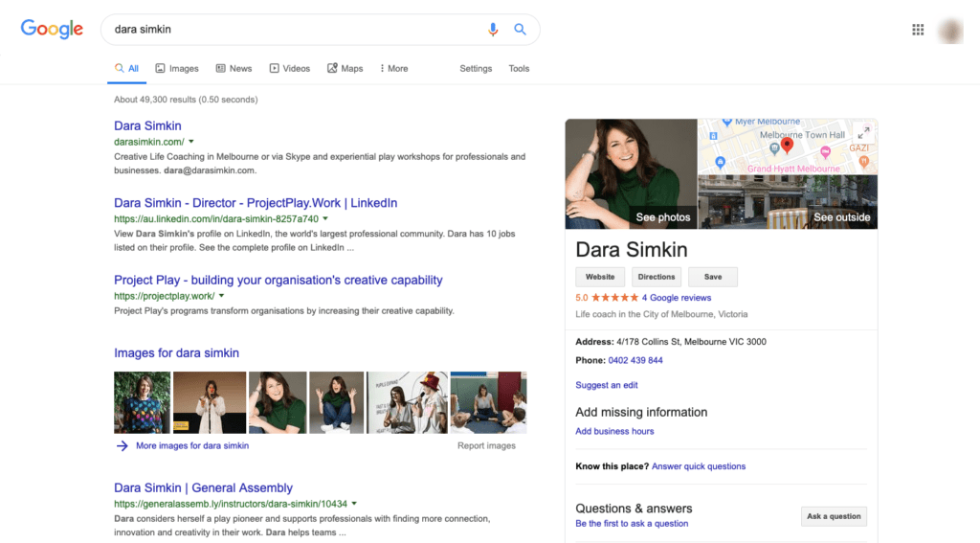Open search Tools menu
The width and height of the screenshot is (980, 543).
(519, 68)
